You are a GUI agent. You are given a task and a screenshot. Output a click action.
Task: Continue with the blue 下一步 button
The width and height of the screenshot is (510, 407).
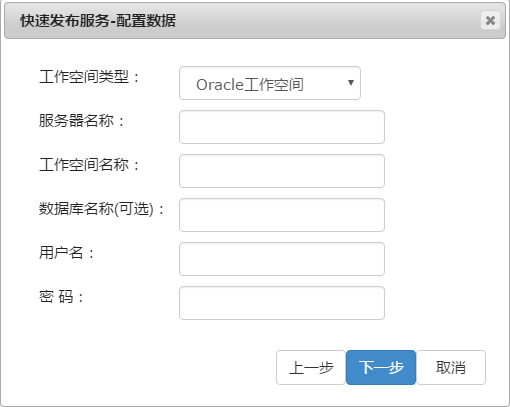coord(381,367)
